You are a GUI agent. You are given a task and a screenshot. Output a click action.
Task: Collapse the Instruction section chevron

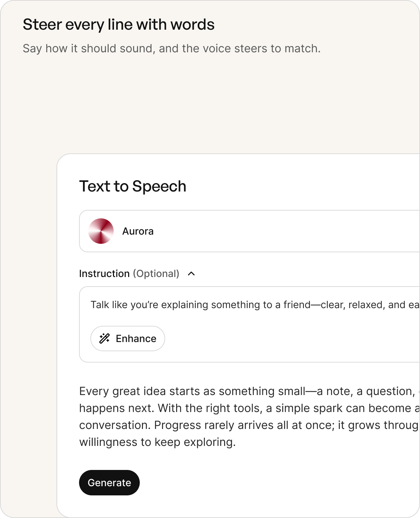[191, 273]
